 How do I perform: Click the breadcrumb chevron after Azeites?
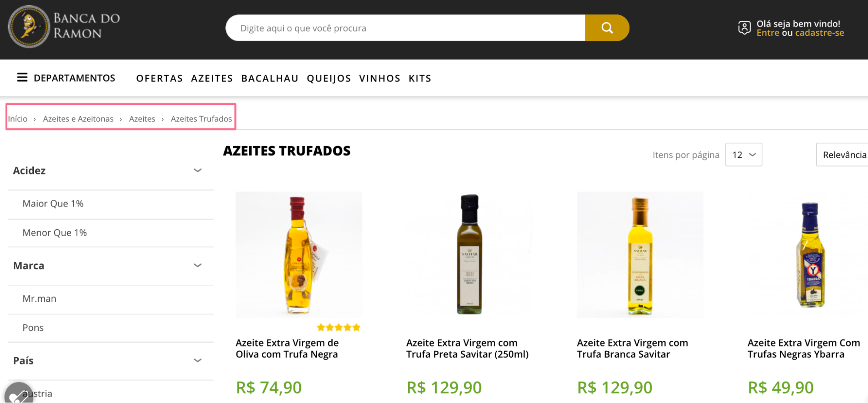tap(162, 118)
